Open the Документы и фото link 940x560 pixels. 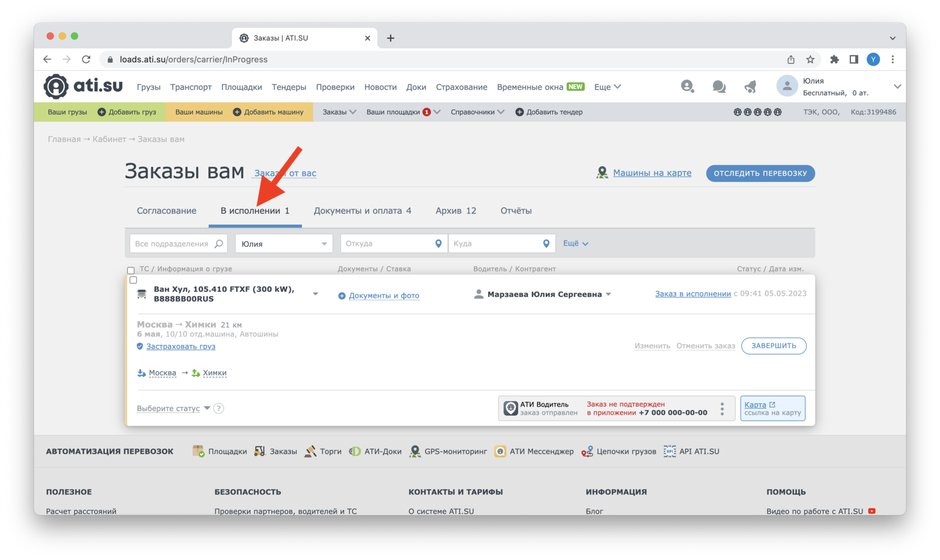tap(384, 295)
